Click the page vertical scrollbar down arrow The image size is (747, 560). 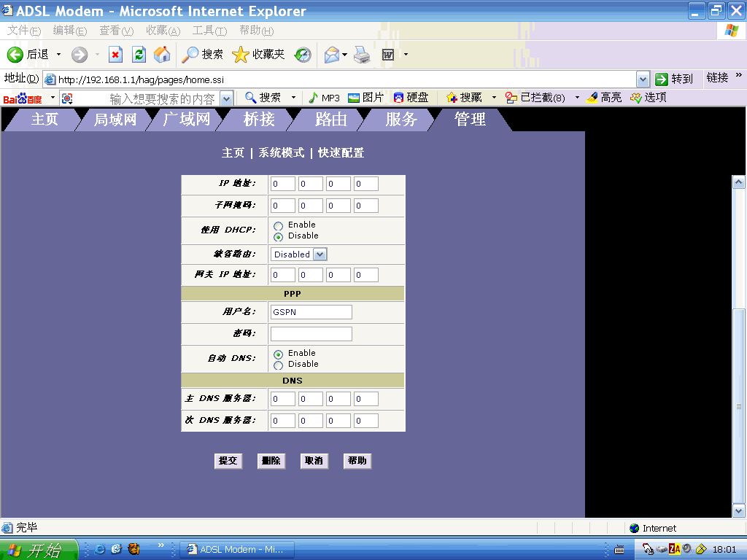point(738,511)
